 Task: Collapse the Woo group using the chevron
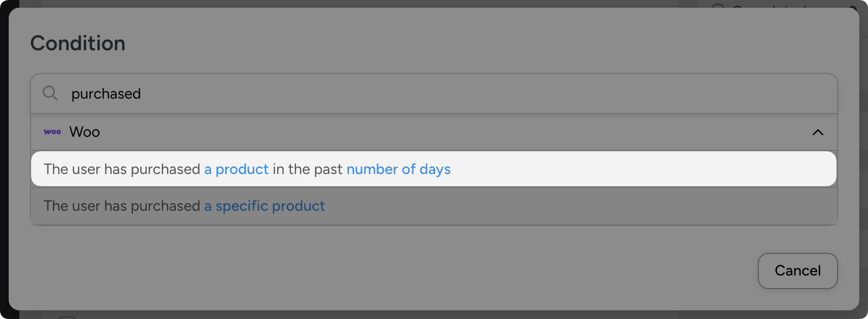(x=818, y=132)
